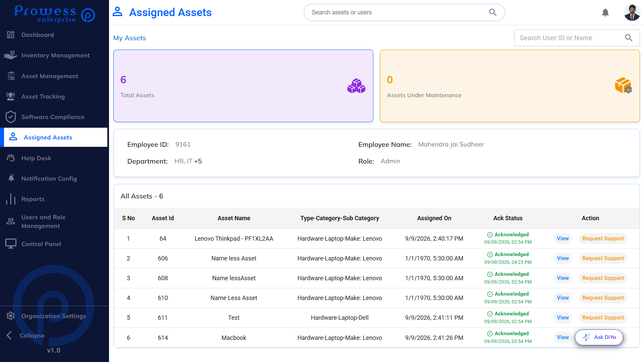Click the Help Desk headset icon
The height and width of the screenshot is (362, 644).
click(x=11, y=158)
